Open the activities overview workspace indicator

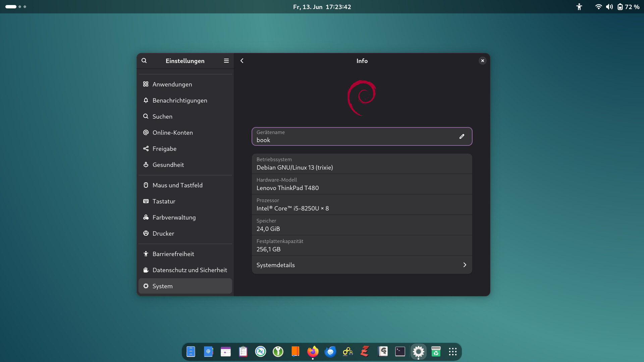16,7
